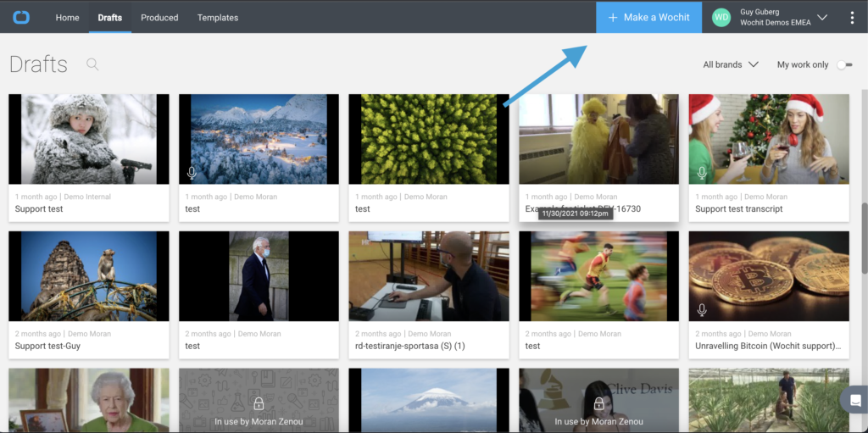Open the man at computer gym thumbnail
The height and width of the screenshot is (433, 868).
[x=428, y=275]
